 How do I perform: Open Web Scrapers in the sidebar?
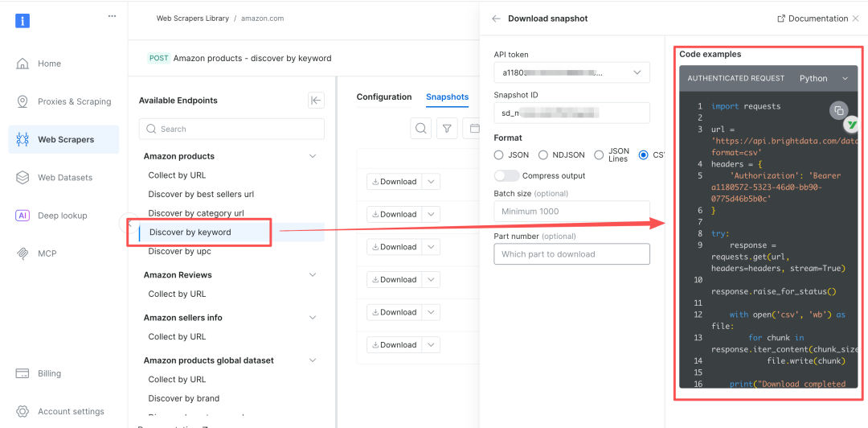click(x=63, y=140)
